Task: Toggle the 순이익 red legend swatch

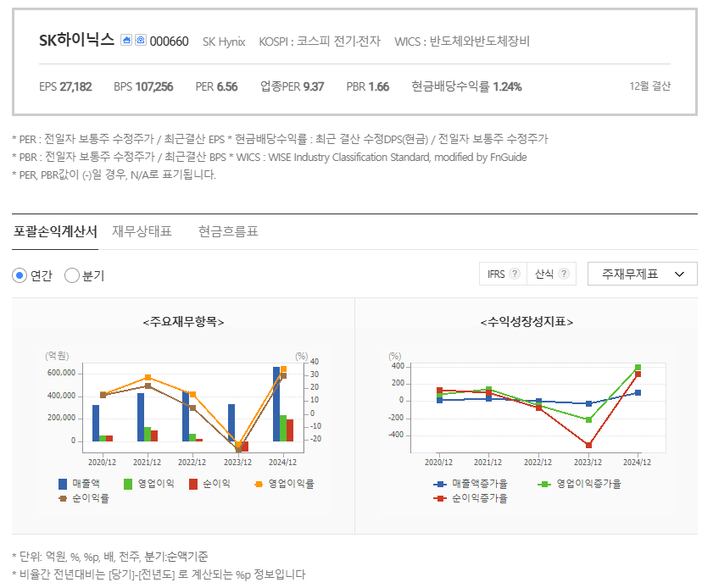Action: tap(193, 484)
